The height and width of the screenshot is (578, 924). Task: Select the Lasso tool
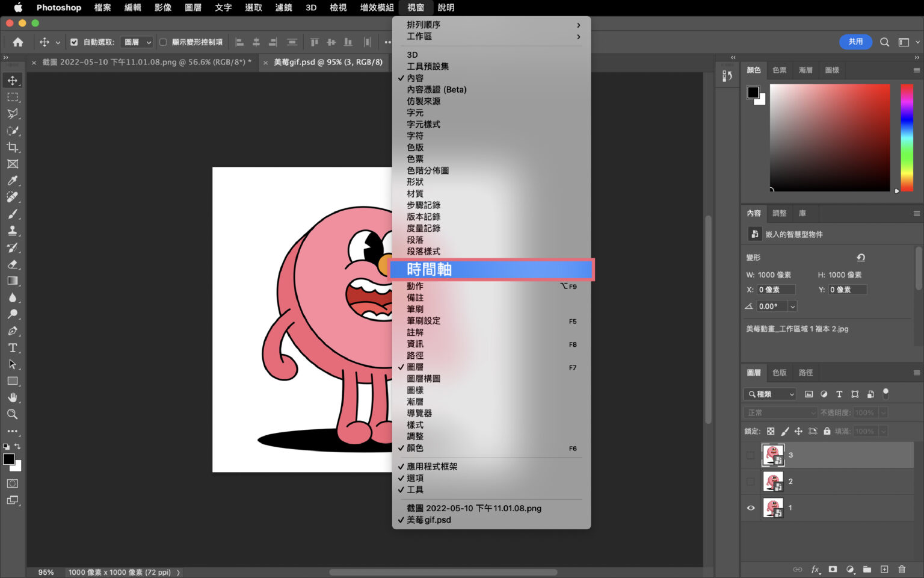[13, 114]
